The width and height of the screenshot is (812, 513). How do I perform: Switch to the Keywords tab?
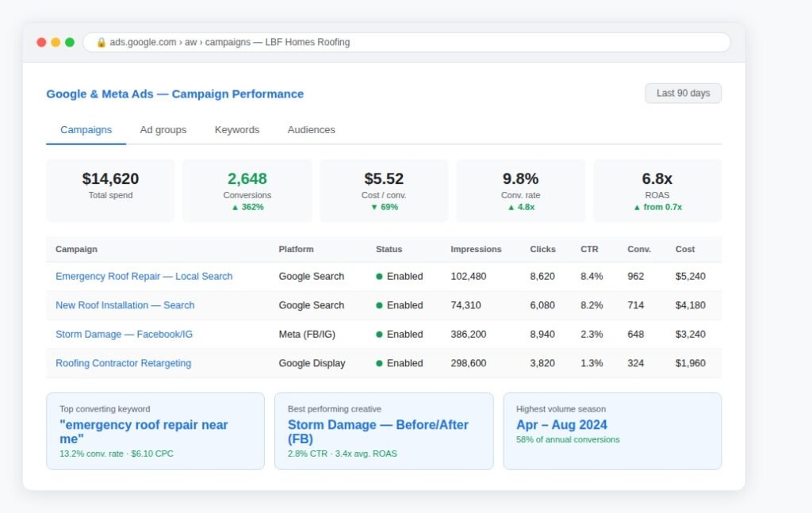[236, 130]
